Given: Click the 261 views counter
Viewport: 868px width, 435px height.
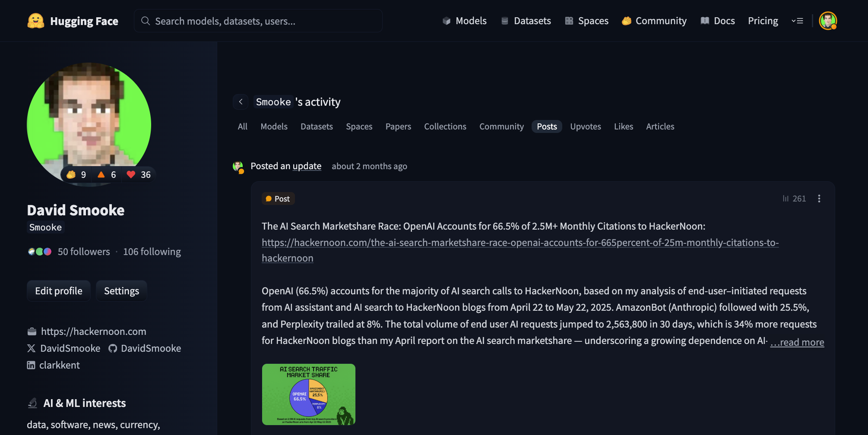Looking at the screenshot, I should coord(794,199).
